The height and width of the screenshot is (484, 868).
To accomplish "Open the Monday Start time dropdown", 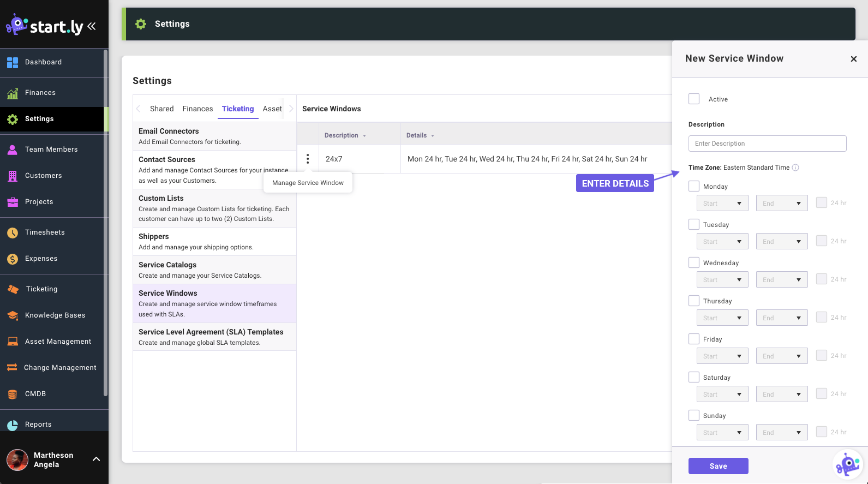I will 722,204.
